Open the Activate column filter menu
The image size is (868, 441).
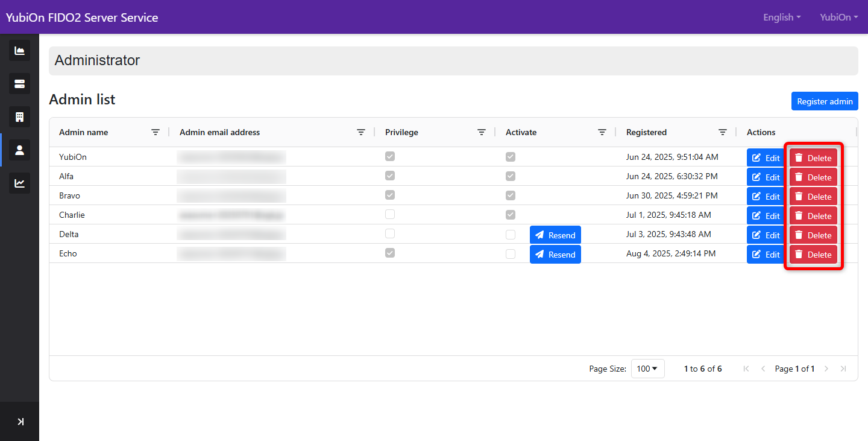[x=602, y=132]
